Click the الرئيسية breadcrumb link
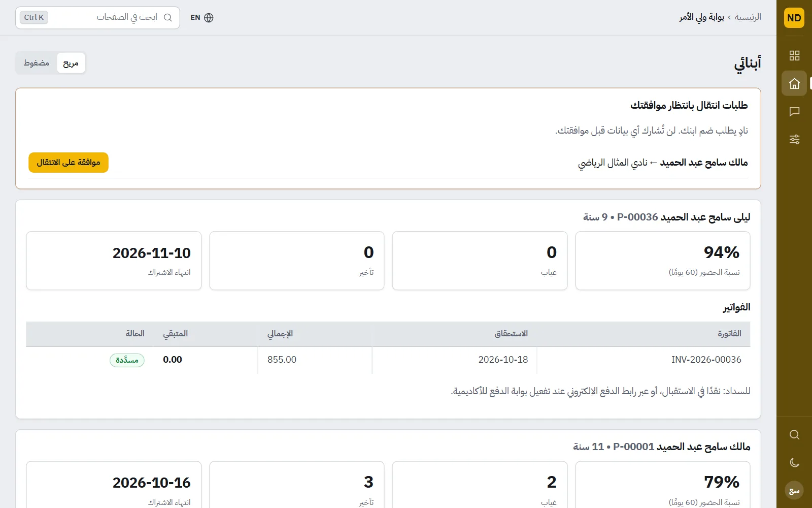The height and width of the screenshot is (508, 812). coord(748,17)
